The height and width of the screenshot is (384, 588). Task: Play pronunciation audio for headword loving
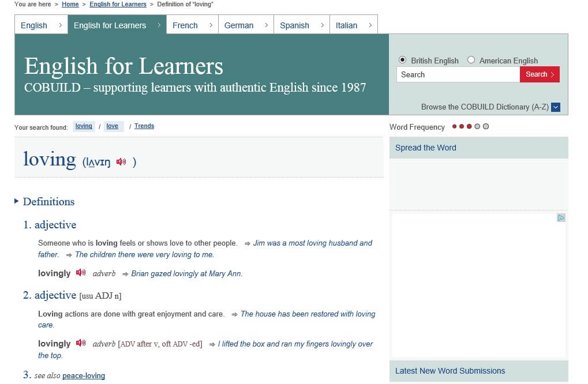pos(121,162)
